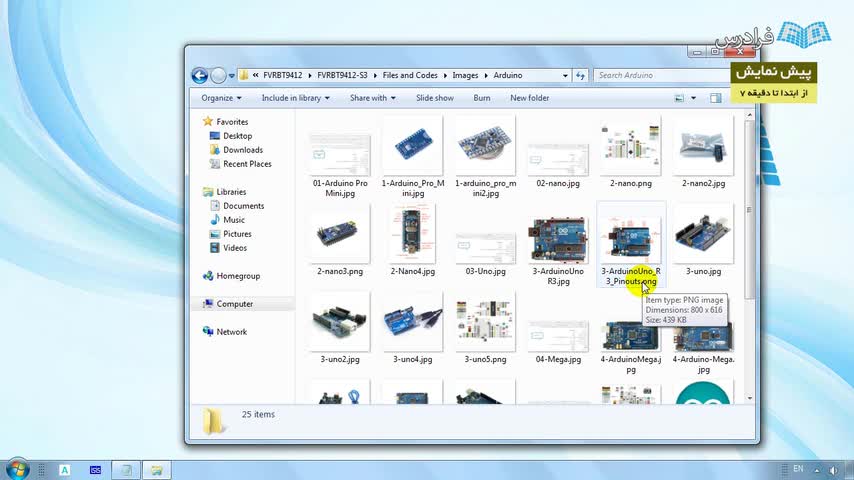Start the Slide show
The image size is (854, 480).
pyautogui.click(x=435, y=98)
